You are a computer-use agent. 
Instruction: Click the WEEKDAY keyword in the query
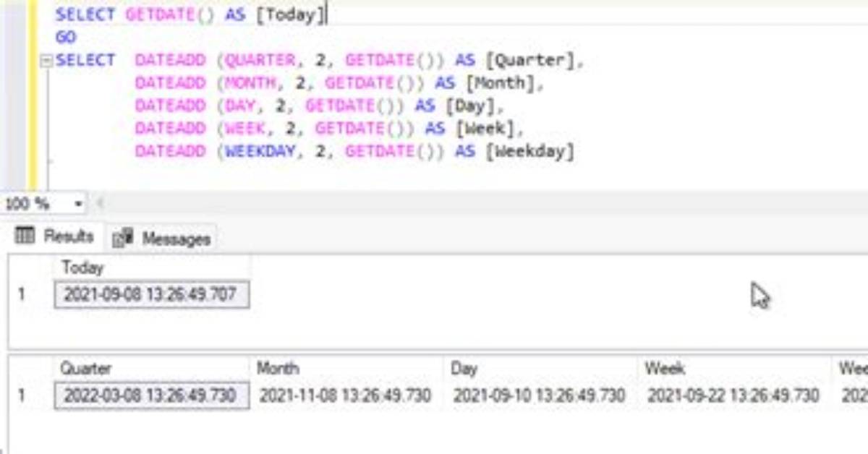260,152
